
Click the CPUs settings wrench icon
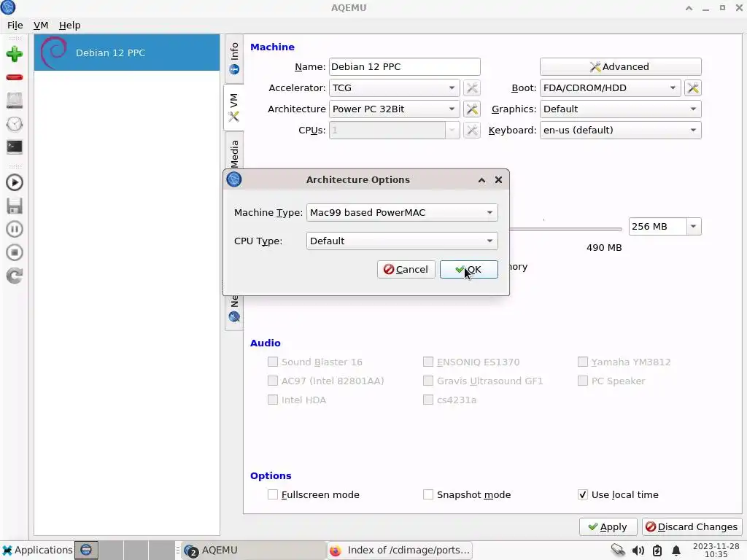point(472,130)
